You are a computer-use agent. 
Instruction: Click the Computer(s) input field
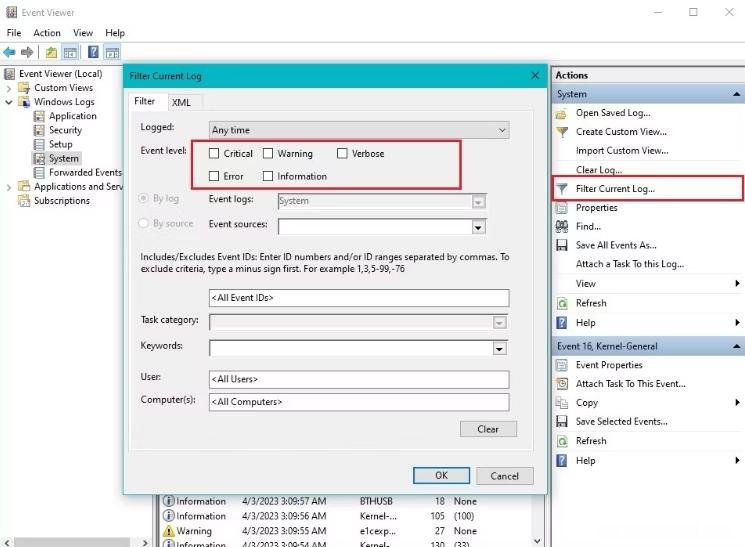pos(359,402)
